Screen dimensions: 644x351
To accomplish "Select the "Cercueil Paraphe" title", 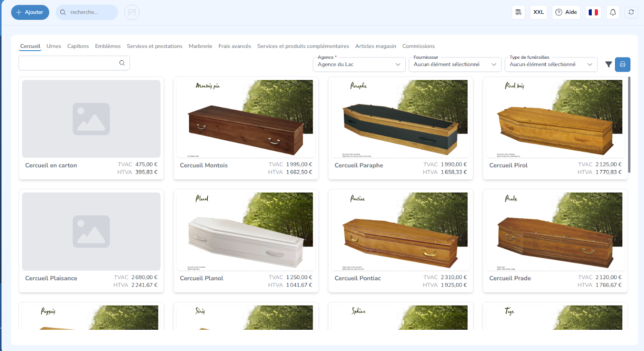I will pos(359,165).
